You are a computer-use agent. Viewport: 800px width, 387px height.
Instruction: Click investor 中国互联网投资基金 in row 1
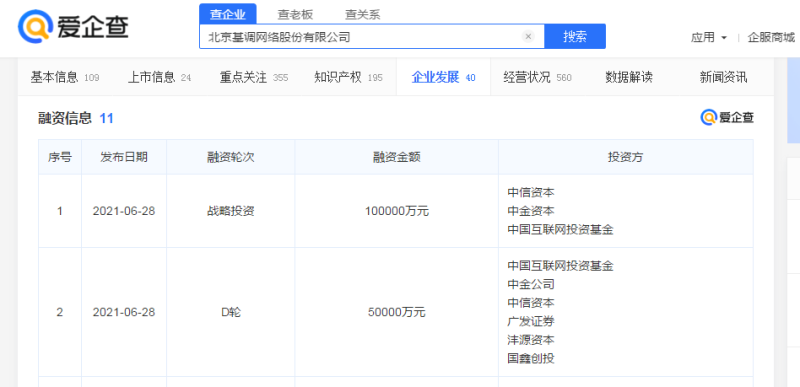(560, 229)
